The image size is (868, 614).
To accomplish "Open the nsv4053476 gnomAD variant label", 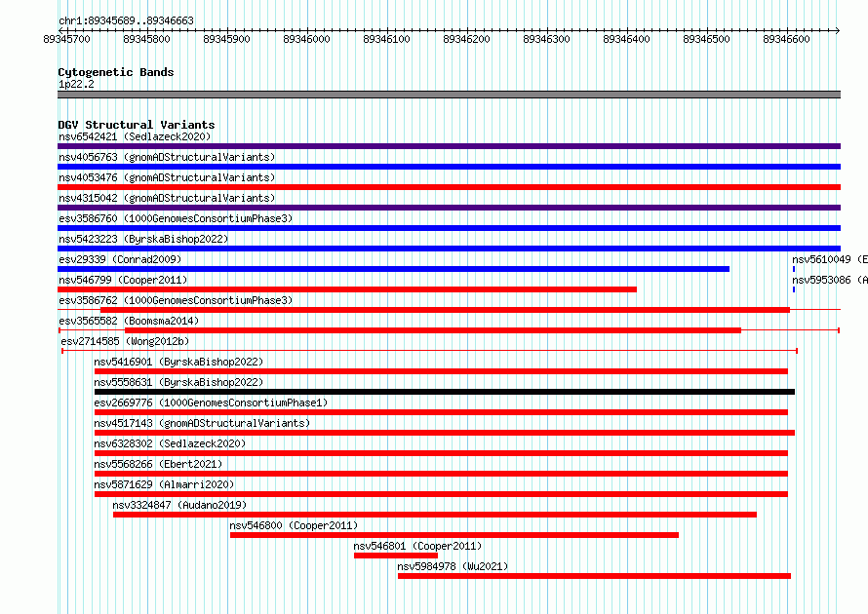I will [167, 177].
